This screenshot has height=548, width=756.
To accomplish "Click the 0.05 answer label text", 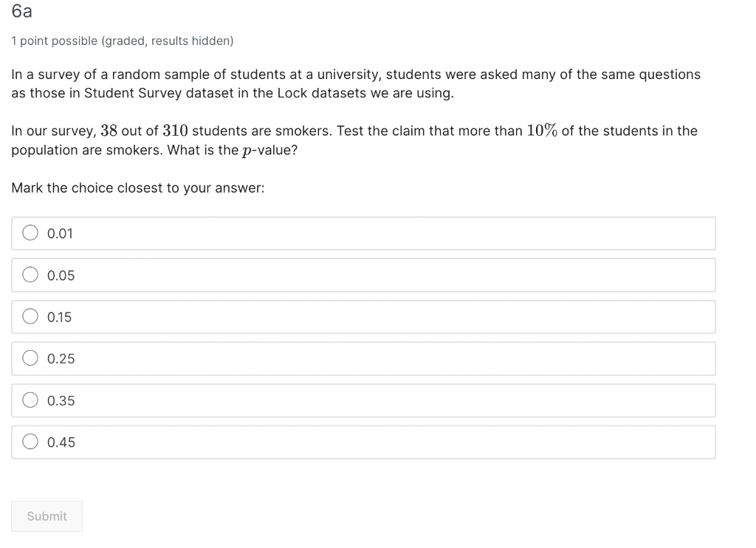I will [61, 275].
